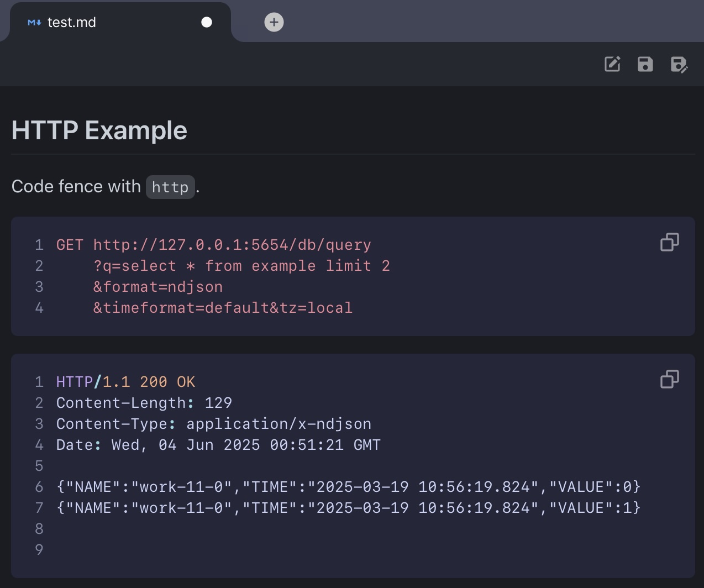The height and width of the screenshot is (588, 704).
Task: Select the test.md tab
Action: pos(72,23)
